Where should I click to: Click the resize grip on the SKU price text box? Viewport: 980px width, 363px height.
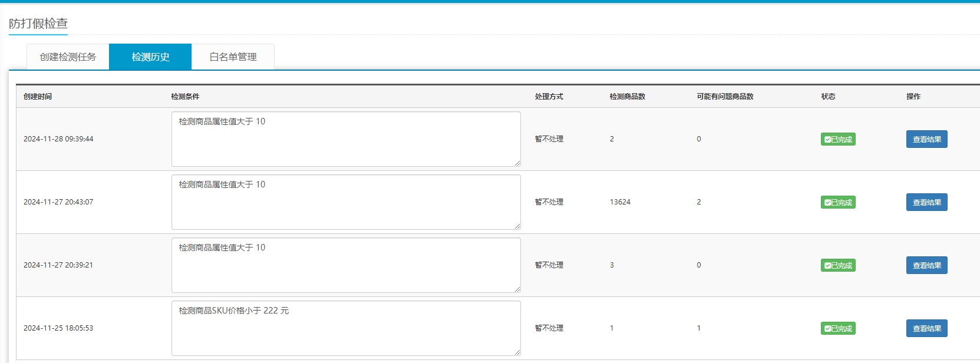517,352
